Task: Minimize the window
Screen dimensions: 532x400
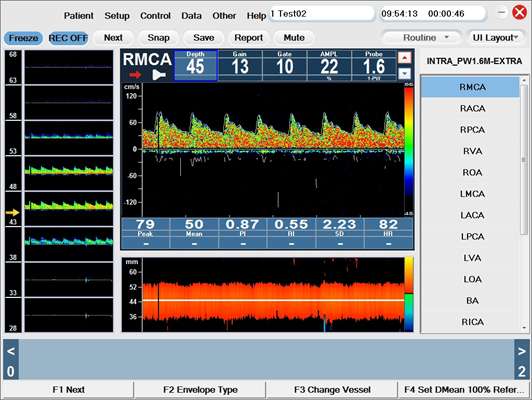Action: coord(501,13)
